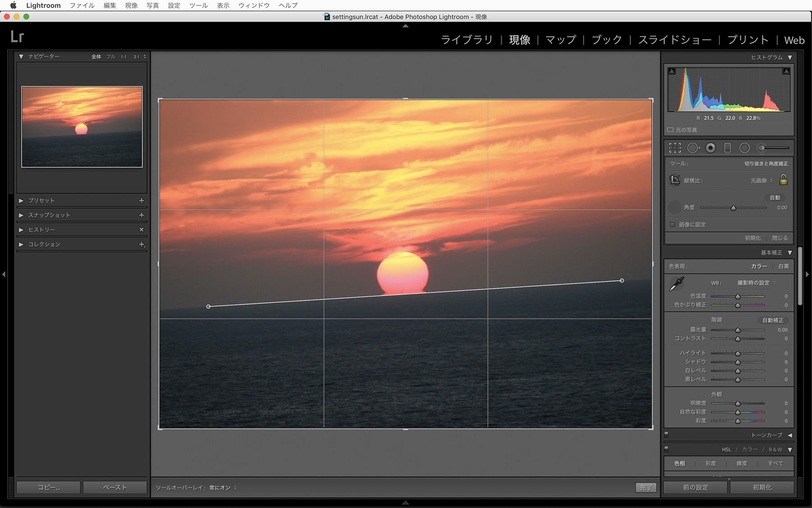The height and width of the screenshot is (508, 812).
Task: Add a collection with the コレクション plus
Action: click(x=142, y=244)
